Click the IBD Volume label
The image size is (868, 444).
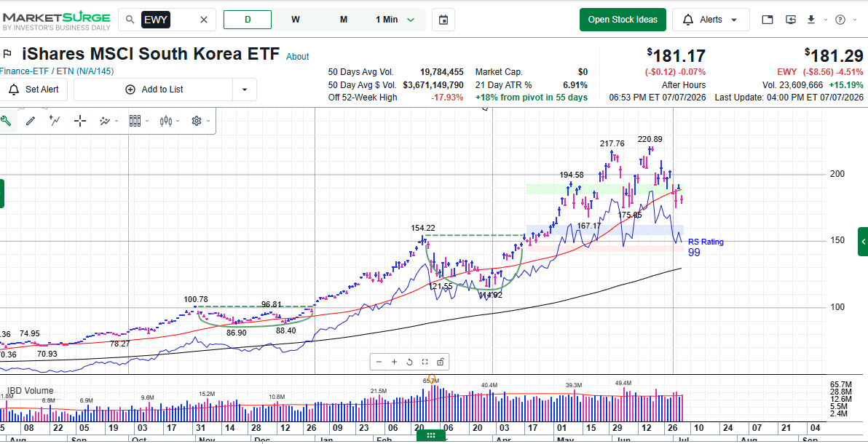coord(31,391)
